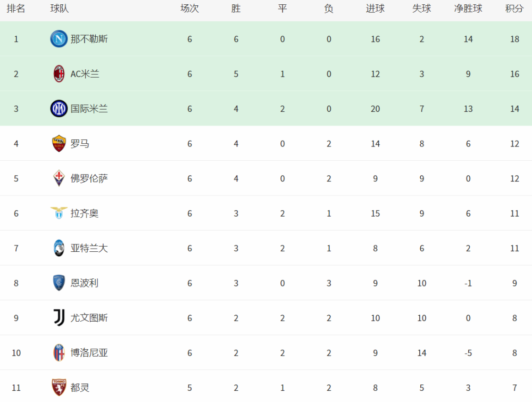Open the 国际米兰 team link
The height and width of the screenshot is (402, 532).
coord(89,109)
